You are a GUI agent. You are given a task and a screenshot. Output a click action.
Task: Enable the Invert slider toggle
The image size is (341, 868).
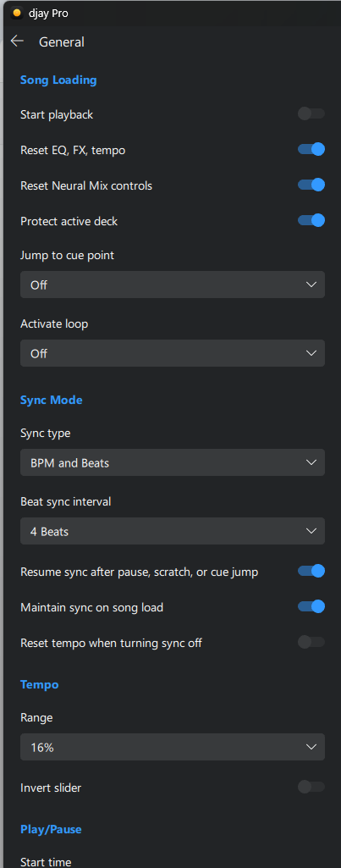click(x=311, y=787)
